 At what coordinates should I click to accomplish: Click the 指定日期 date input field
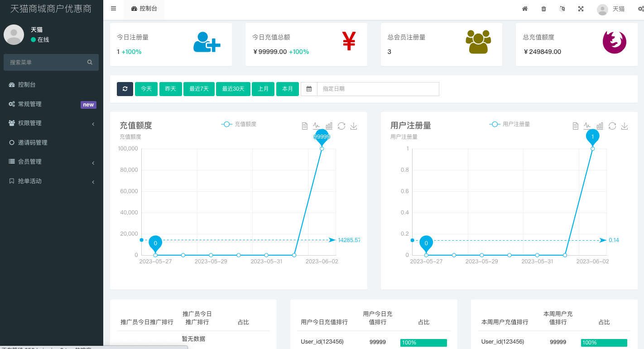point(378,89)
